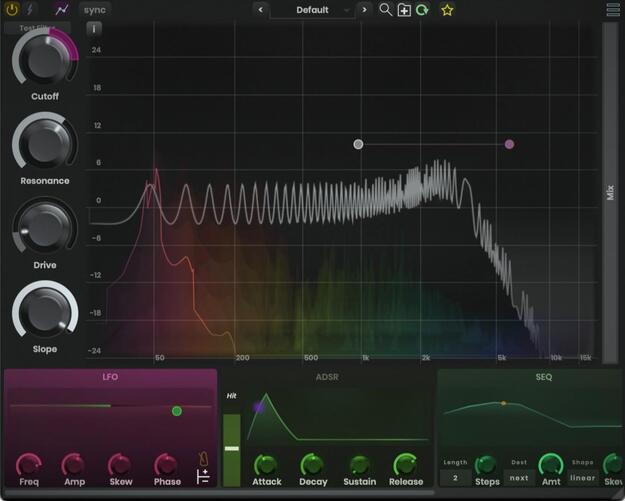Switch to the LFO tab

110,377
